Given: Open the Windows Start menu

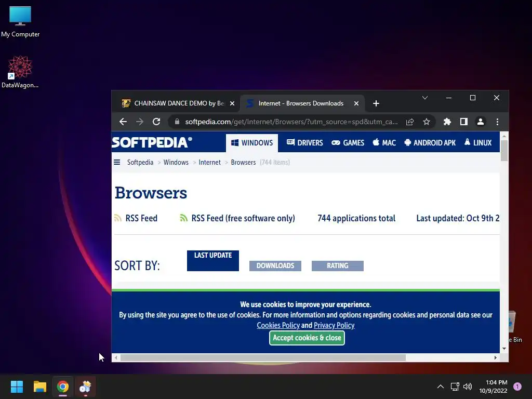Looking at the screenshot, I should tap(17, 387).
